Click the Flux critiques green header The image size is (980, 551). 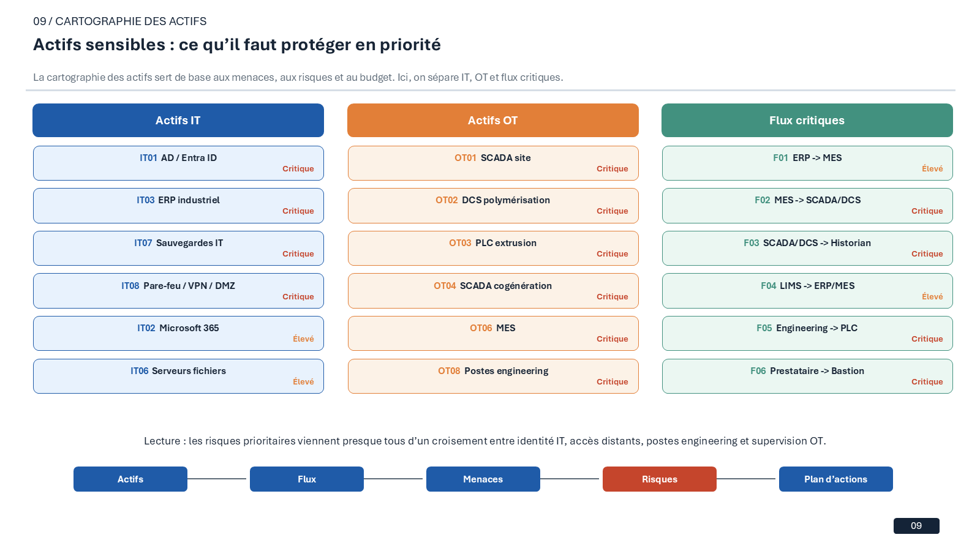point(807,120)
